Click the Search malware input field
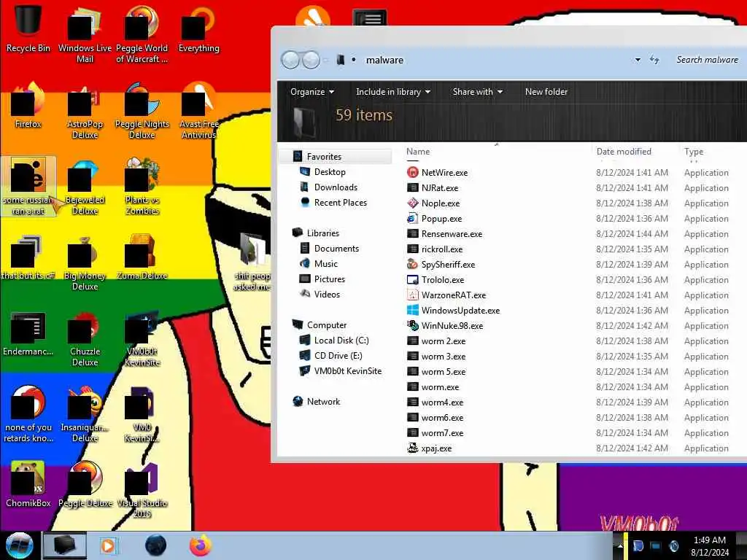Screen dimensions: 747x560 (x=708, y=60)
